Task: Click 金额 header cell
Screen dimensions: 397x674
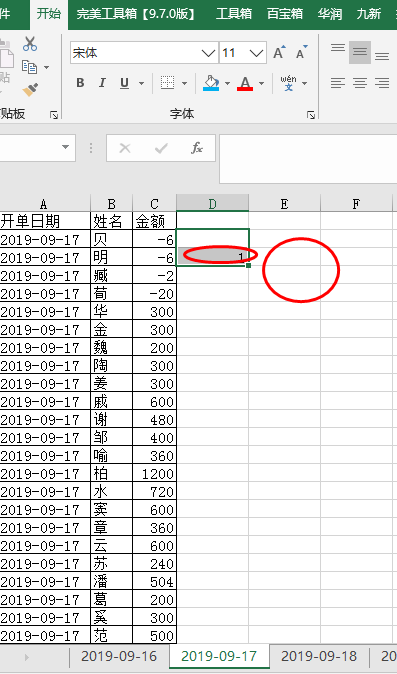Action: (x=155, y=221)
